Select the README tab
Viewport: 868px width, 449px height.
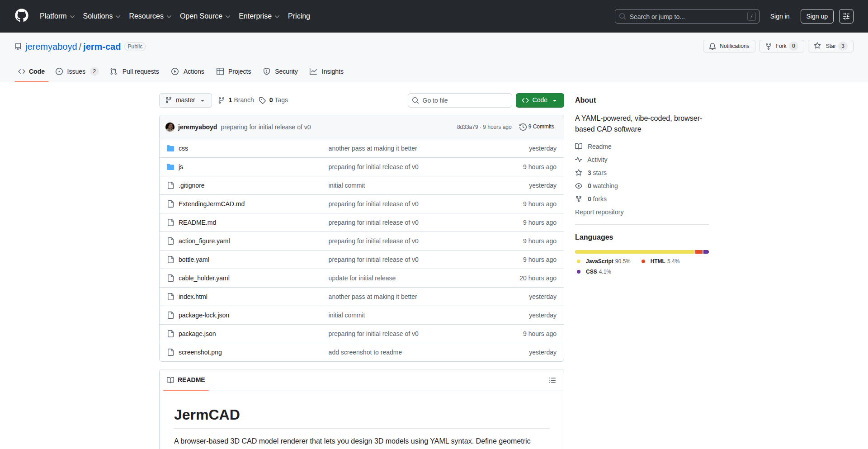coord(186,380)
